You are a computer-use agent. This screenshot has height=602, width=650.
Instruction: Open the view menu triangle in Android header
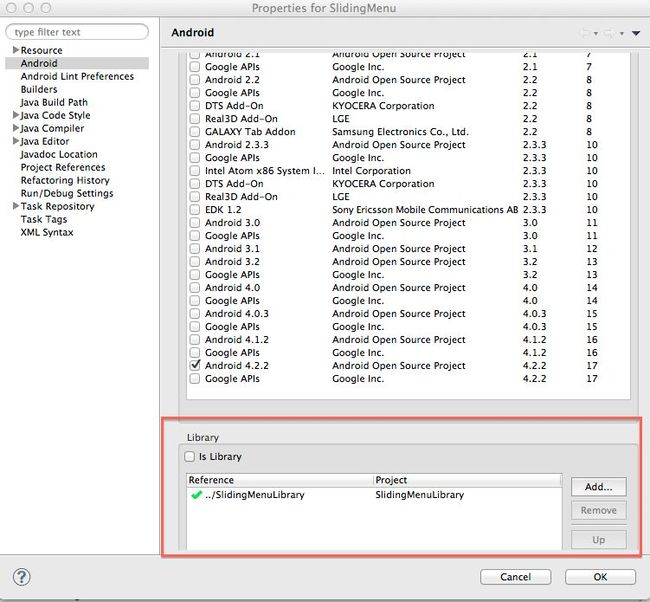click(x=636, y=33)
